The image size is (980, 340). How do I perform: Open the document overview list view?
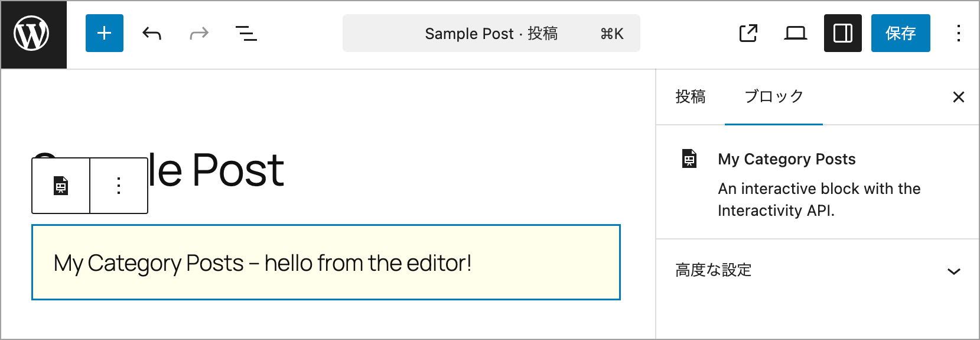point(246,33)
